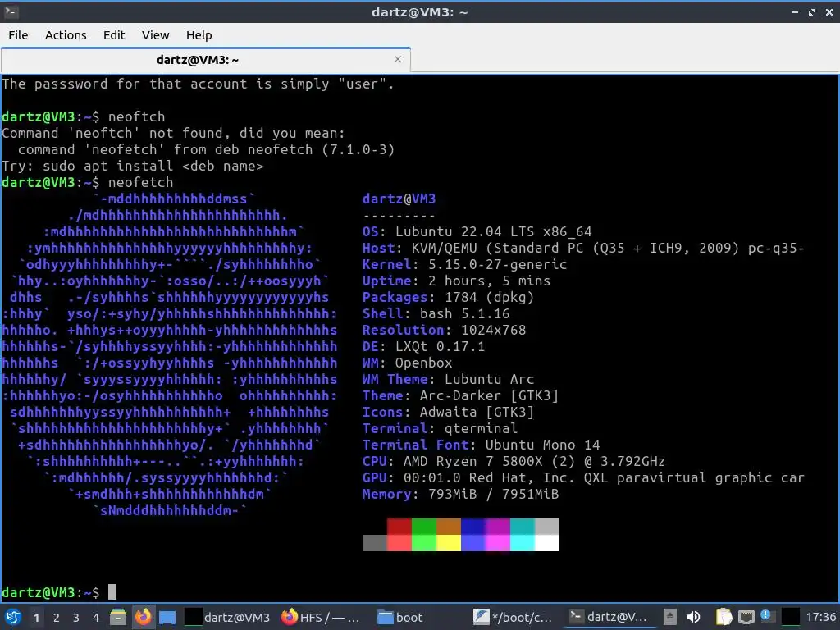
Task: Open the volume control tray icon
Action: [x=693, y=617]
